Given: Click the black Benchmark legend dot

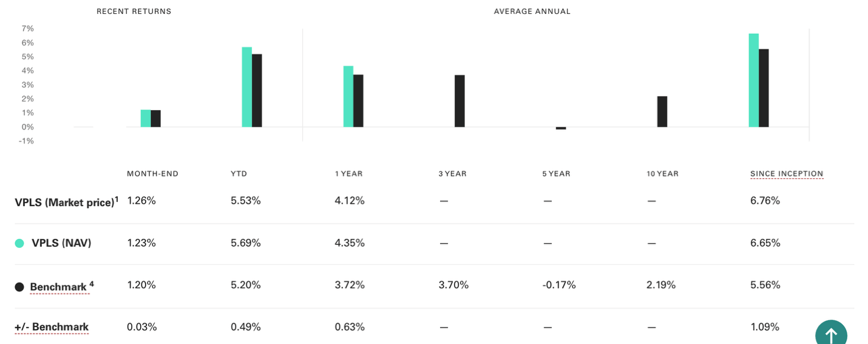Looking at the screenshot, I should coord(19,287).
